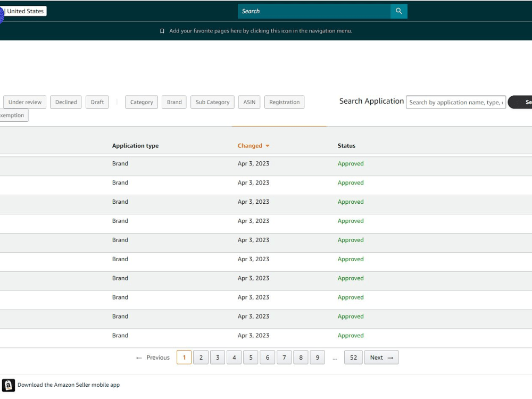Click the Next page button
The height and width of the screenshot is (399, 532).
click(x=381, y=358)
